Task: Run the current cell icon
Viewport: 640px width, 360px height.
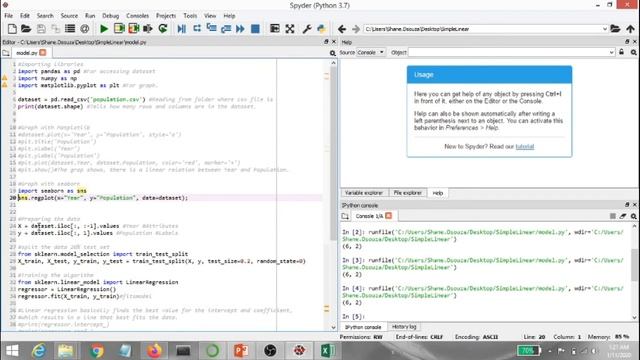Action: [x=119, y=29]
